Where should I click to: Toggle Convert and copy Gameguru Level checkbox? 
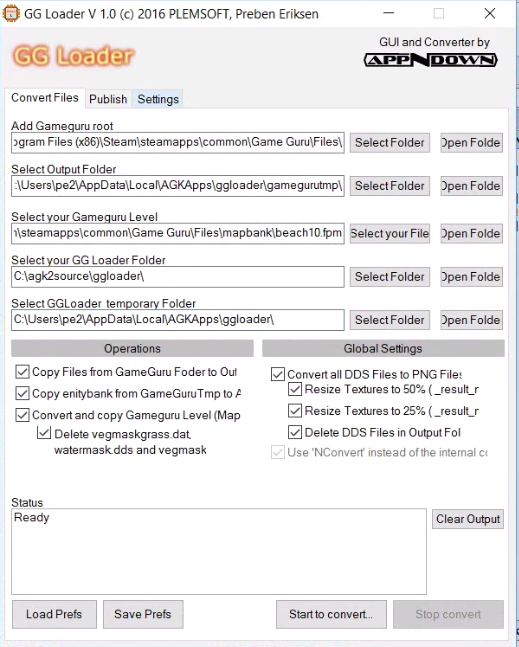pos(22,415)
